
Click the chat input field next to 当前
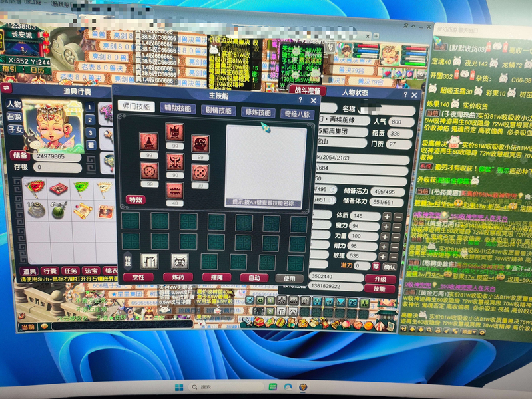(x=122, y=326)
